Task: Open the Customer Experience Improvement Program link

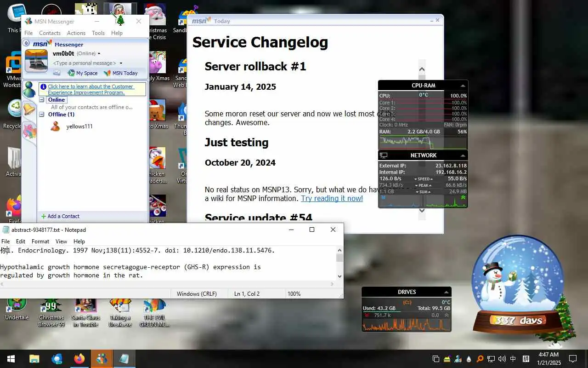Action: [x=90, y=89]
